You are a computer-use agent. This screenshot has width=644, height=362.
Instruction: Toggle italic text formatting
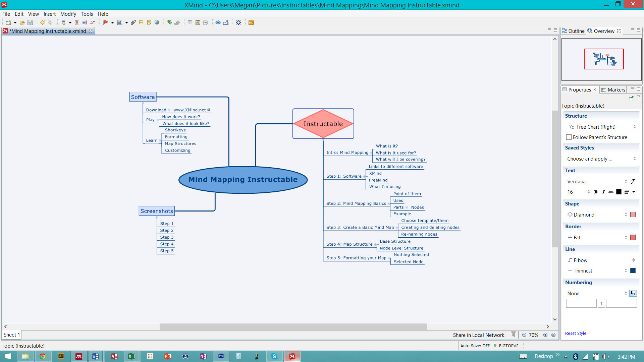point(603,192)
